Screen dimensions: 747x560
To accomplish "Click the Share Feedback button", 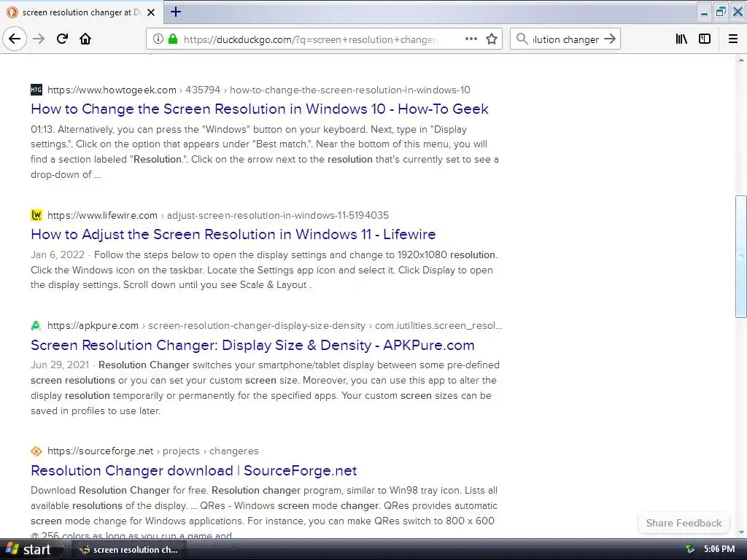I will pyautogui.click(x=684, y=523).
